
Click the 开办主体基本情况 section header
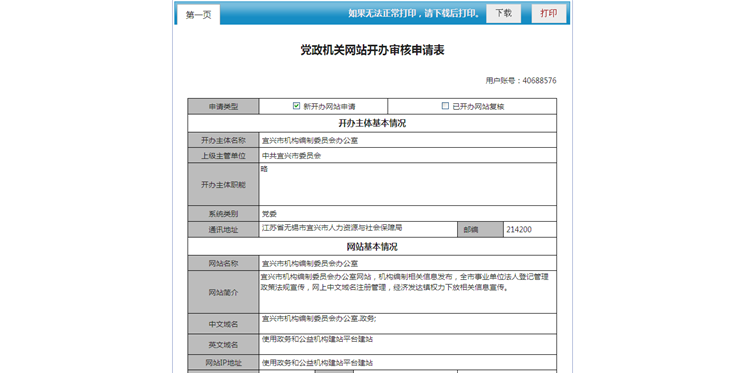click(372, 123)
